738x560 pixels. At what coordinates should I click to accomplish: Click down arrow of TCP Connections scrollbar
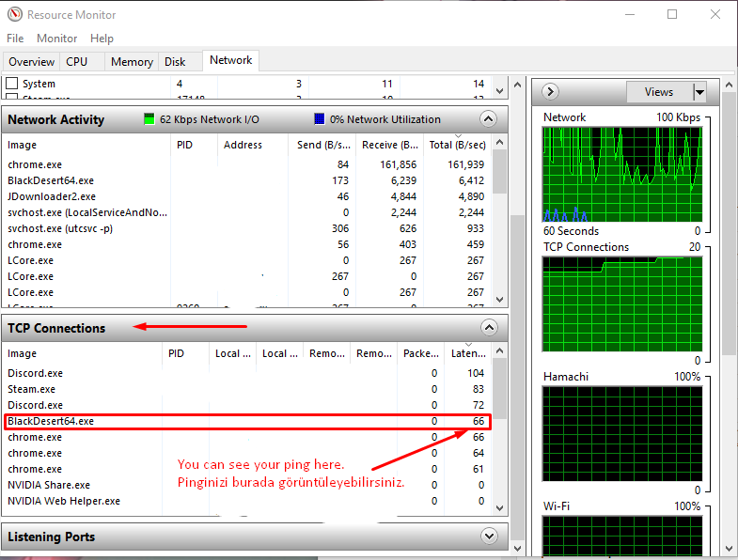(500, 507)
